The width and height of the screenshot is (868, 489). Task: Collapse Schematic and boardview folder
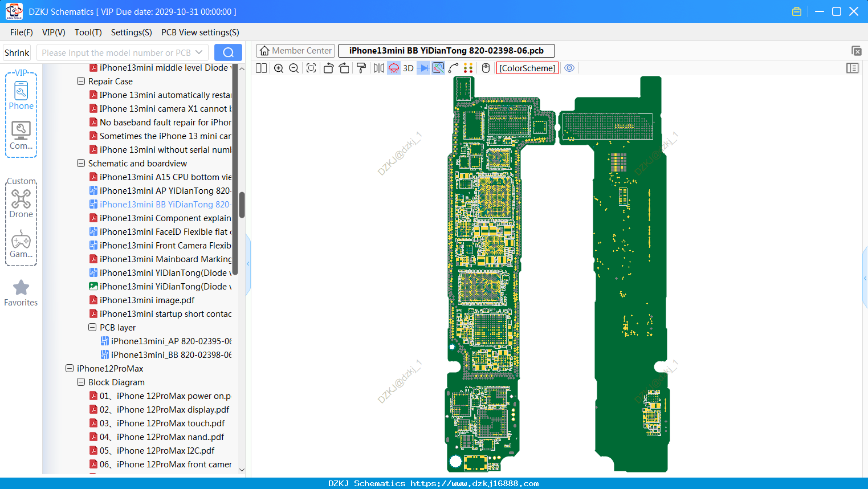click(x=81, y=164)
